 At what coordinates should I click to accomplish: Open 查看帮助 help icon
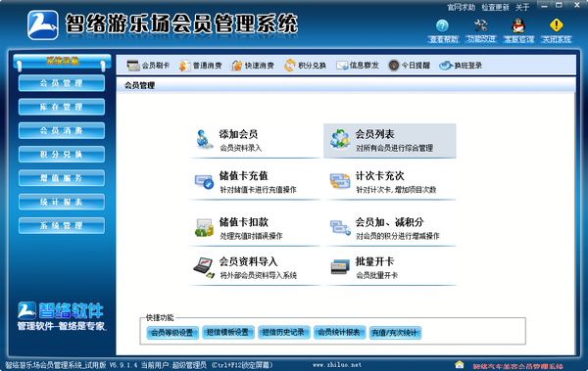443,25
